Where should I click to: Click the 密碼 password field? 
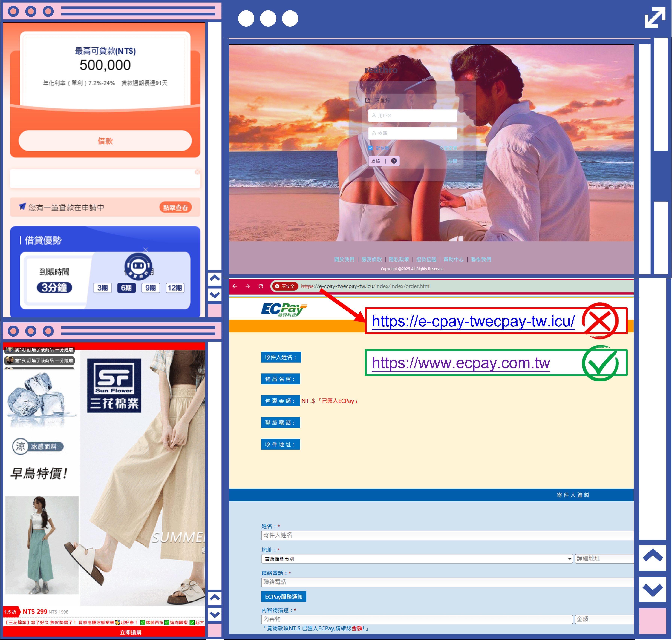[x=412, y=133]
